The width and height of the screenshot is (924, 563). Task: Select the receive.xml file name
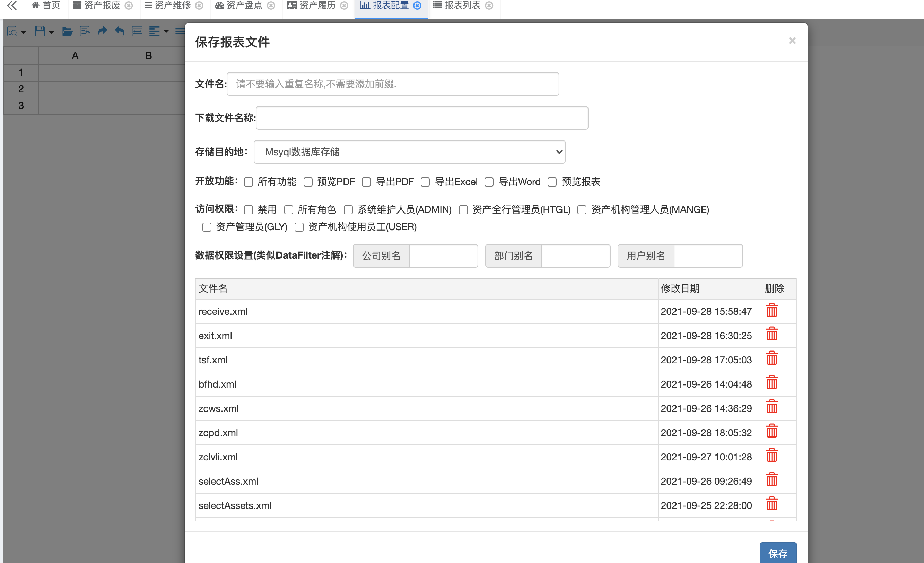pyautogui.click(x=223, y=311)
